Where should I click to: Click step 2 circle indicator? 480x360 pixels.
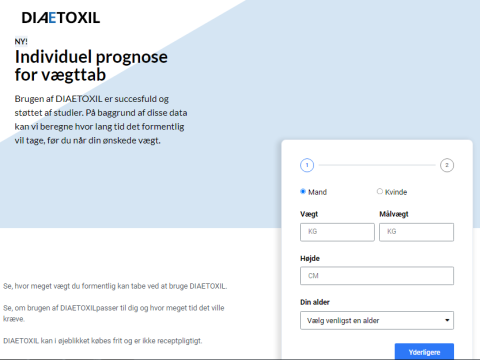[x=447, y=165]
